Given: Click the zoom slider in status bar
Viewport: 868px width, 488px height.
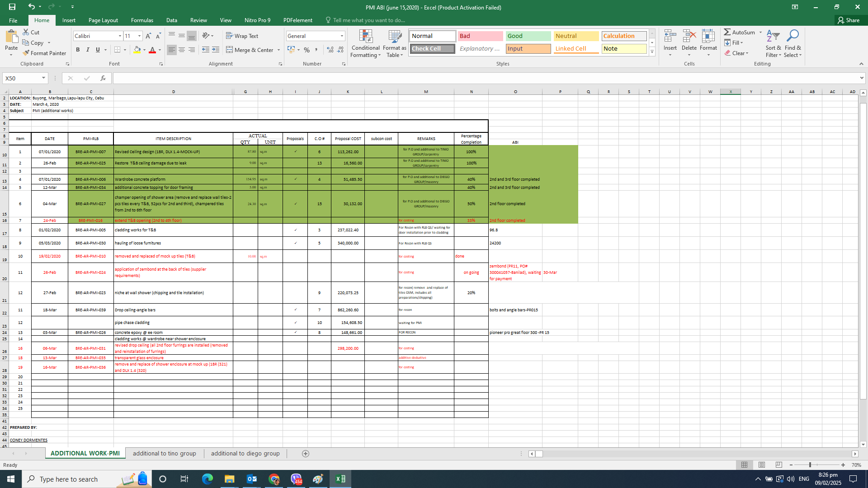Looking at the screenshot, I should pos(810,465).
